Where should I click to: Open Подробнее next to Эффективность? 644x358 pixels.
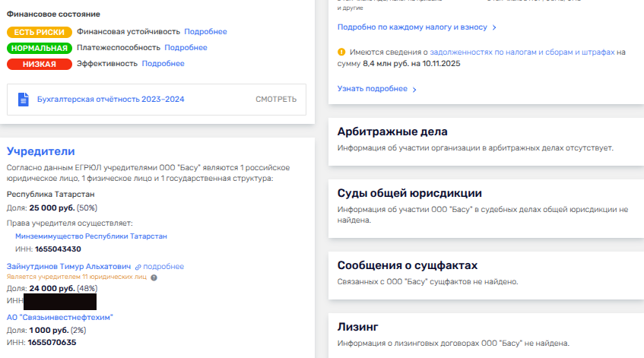click(163, 64)
